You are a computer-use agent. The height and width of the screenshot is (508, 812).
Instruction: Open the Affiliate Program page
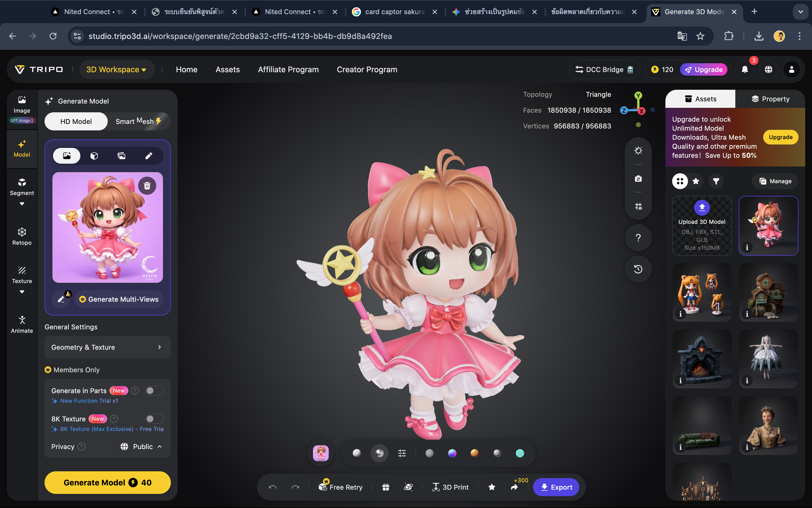coord(288,69)
